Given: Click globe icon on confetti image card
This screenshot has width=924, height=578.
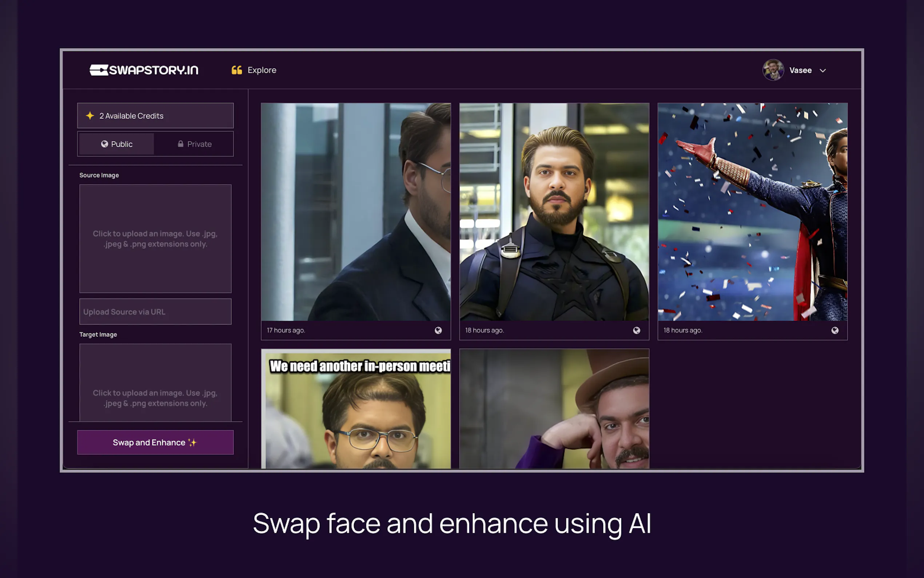Looking at the screenshot, I should [x=835, y=330].
